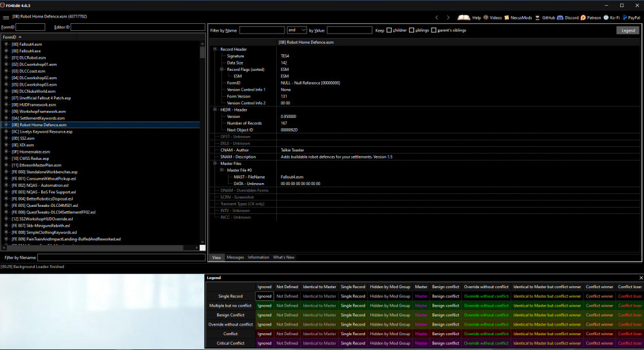The width and height of the screenshot is (644, 350).
Task: Click the Next Object ID value
Action: click(289, 130)
